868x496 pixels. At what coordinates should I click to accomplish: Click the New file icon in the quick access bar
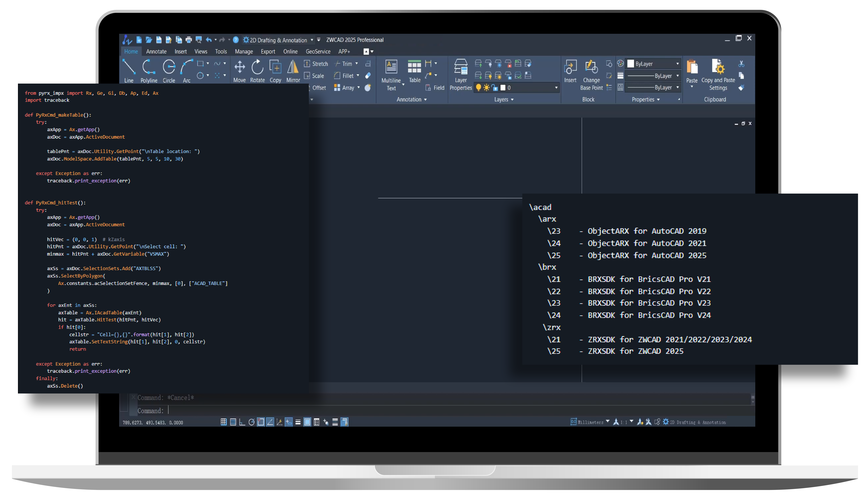pyautogui.click(x=139, y=40)
